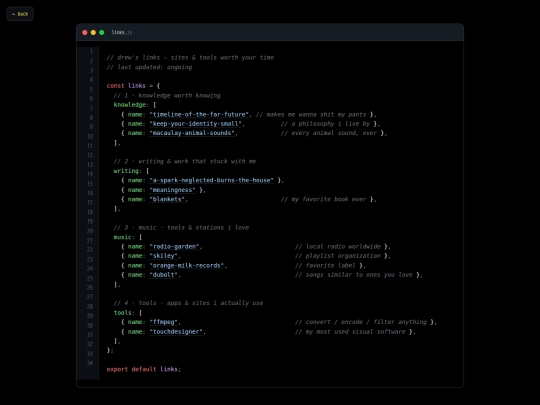The width and height of the screenshot is (540, 405).
Task: Click the red close dot in title bar
Action: click(x=85, y=32)
